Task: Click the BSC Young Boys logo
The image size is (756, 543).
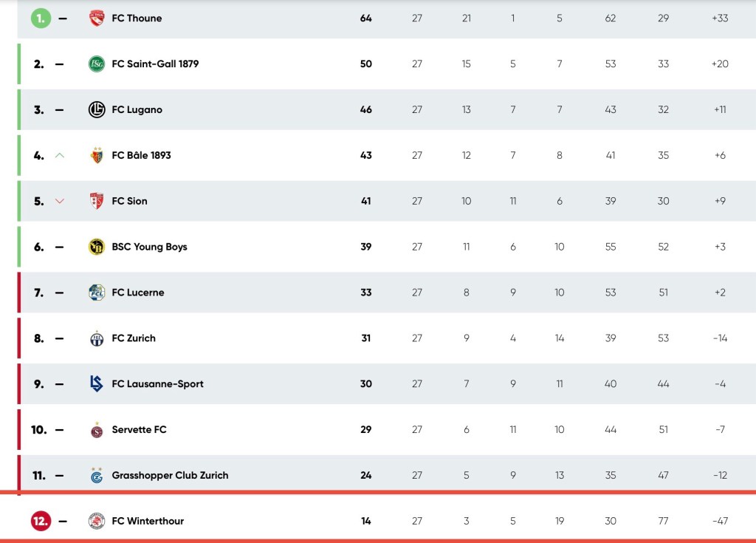Action: [96, 247]
